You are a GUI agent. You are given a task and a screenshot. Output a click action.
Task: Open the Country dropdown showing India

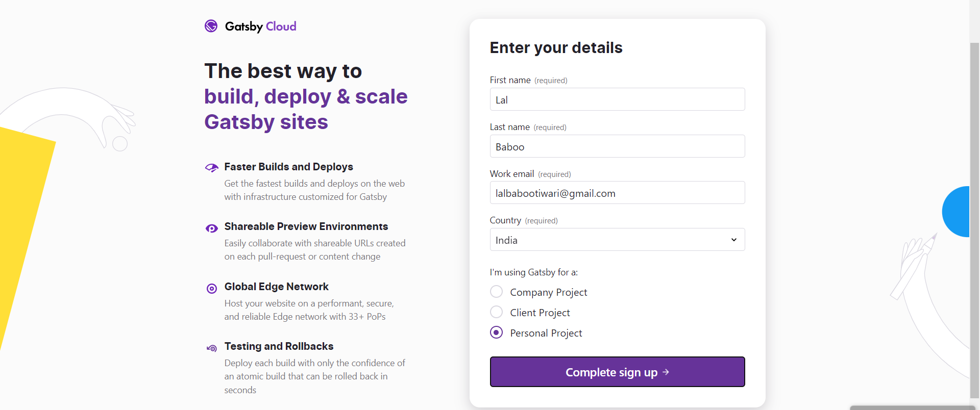click(x=617, y=240)
